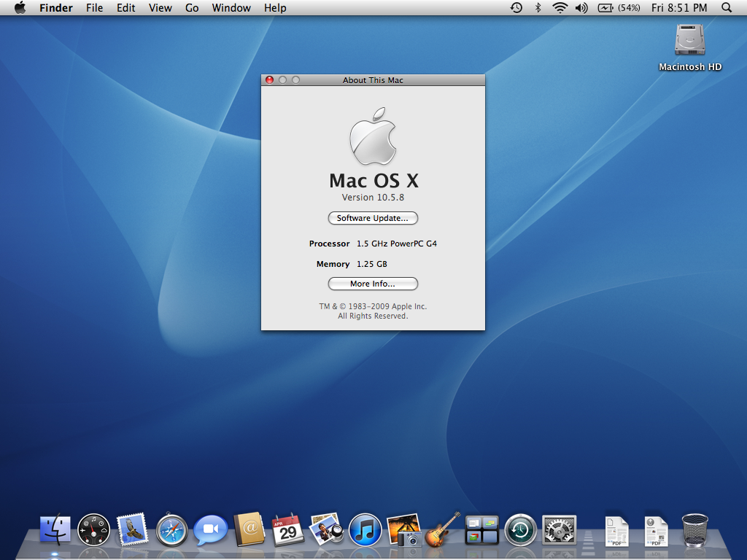Click the 1.5 GHz PowerPC G4 value

(x=397, y=244)
